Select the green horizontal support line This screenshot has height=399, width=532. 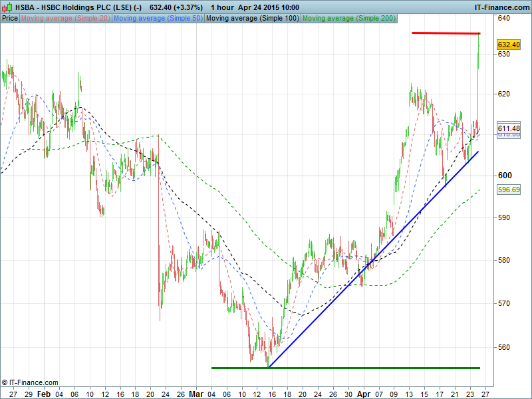coord(346,368)
